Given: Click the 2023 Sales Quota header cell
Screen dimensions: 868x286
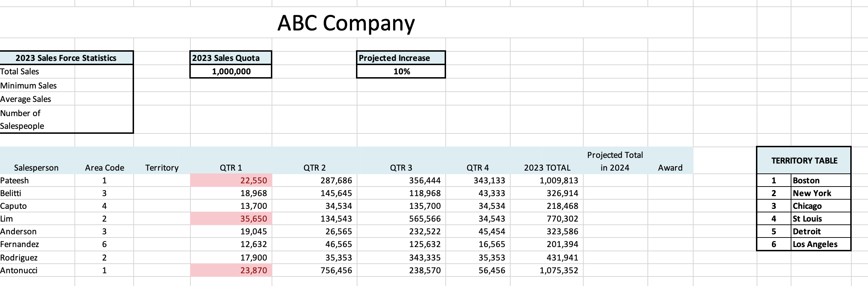Looking at the screenshot, I should click(x=231, y=58).
